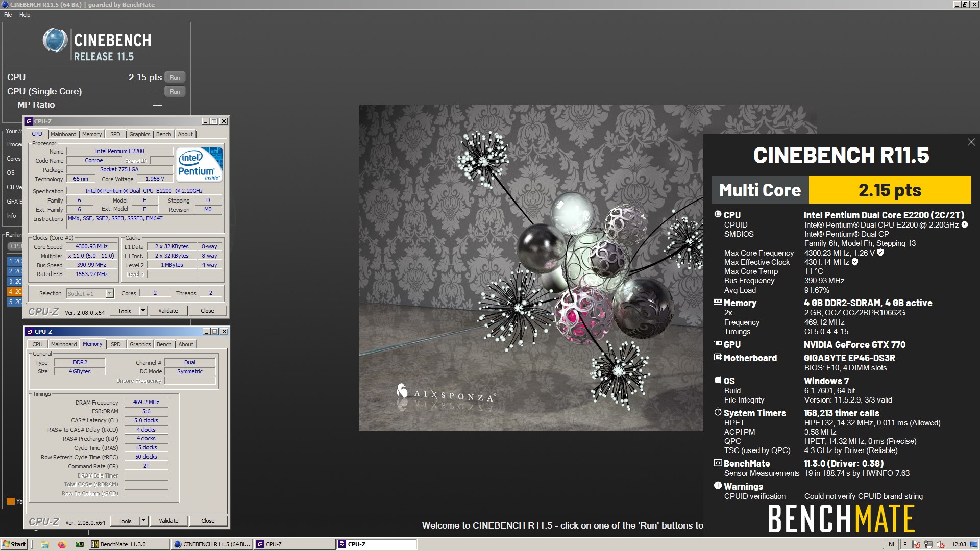
Task: Open SPD tab in upper CPU-Z window
Action: pyautogui.click(x=115, y=134)
